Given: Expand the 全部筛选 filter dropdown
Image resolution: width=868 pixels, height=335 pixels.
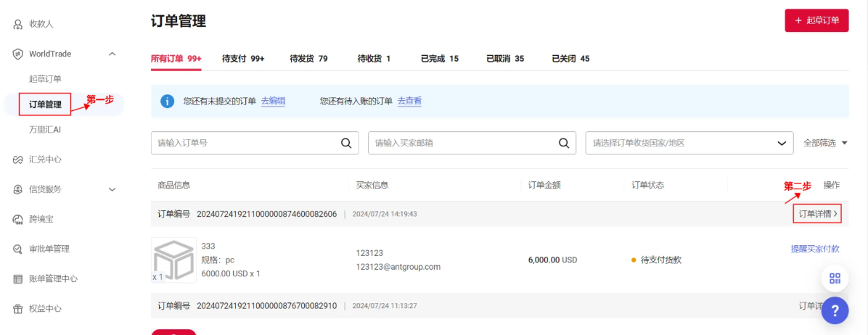Looking at the screenshot, I should 825,143.
